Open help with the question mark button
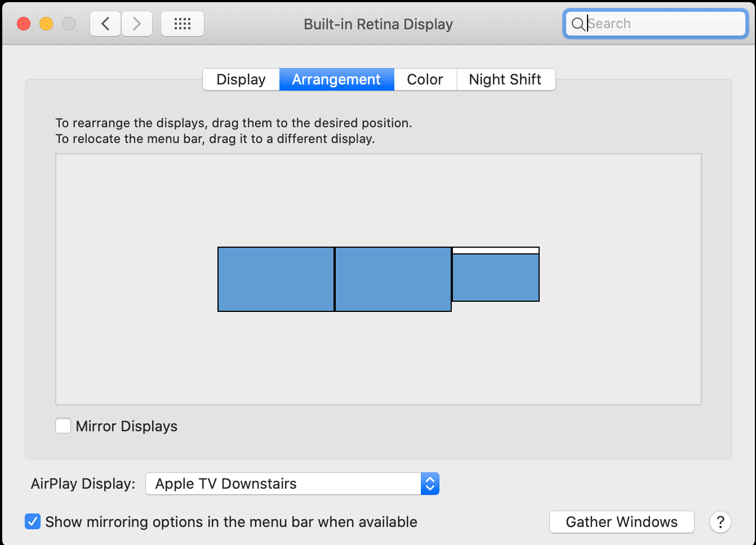Viewport: 756px width, 545px height. click(720, 522)
